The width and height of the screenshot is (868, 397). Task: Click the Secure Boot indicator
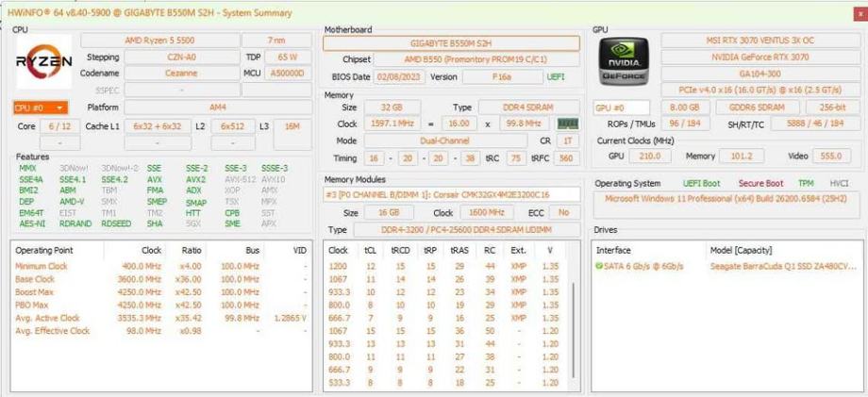761,183
